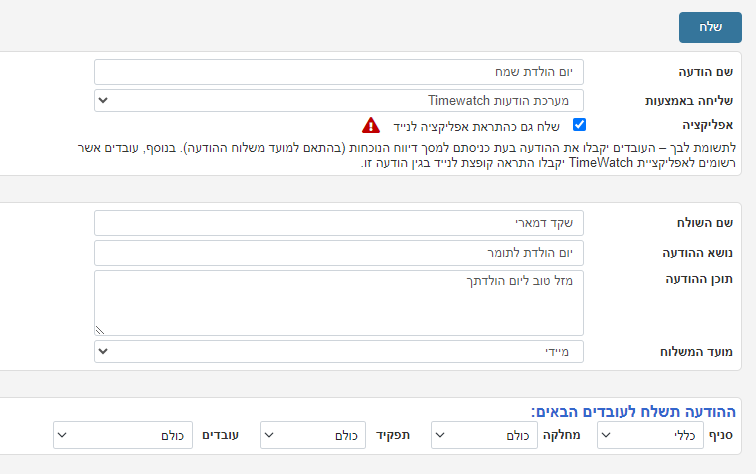Click the ההודעה תשלח לעובדים הבאים heading
This screenshot has height=474, width=756.
pyautogui.click(x=633, y=411)
